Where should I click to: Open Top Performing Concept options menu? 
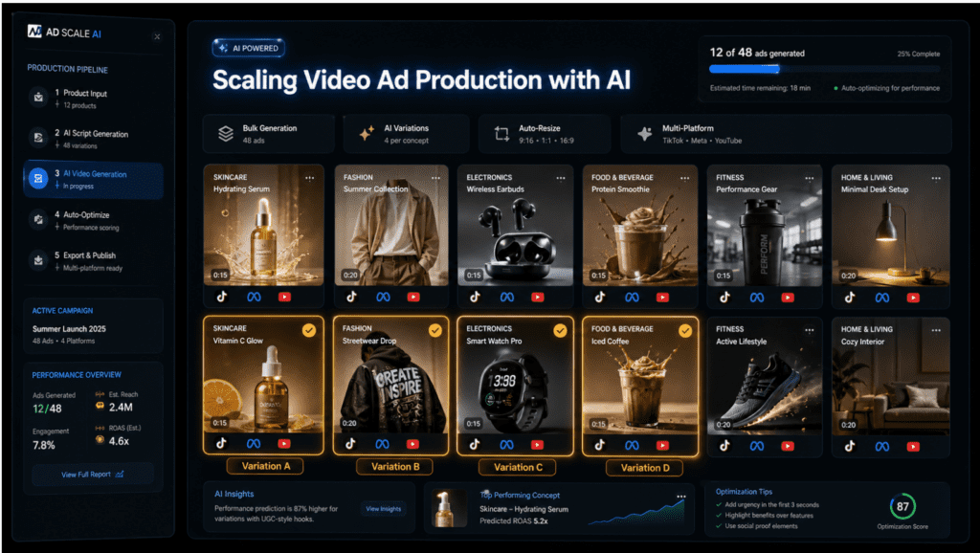[x=681, y=497]
